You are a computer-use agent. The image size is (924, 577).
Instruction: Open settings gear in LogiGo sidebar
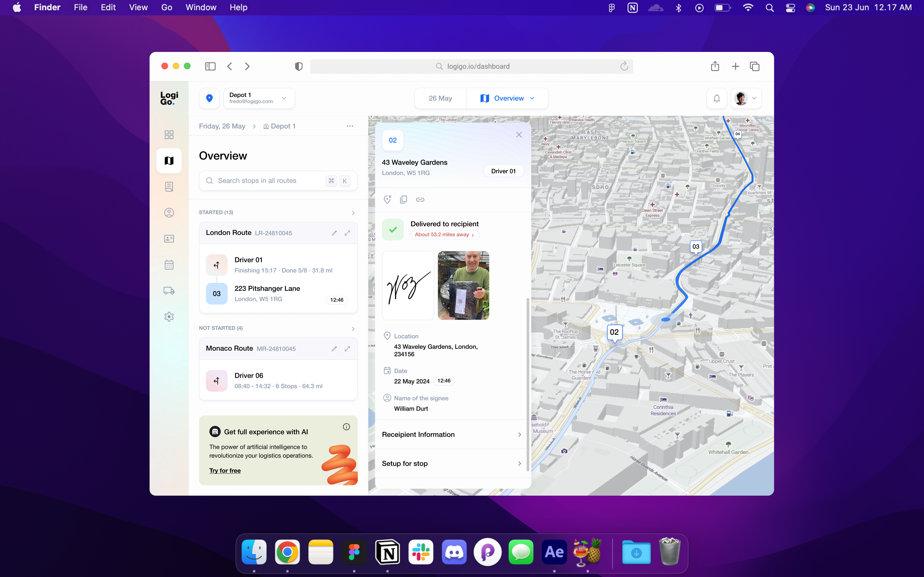[169, 317]
